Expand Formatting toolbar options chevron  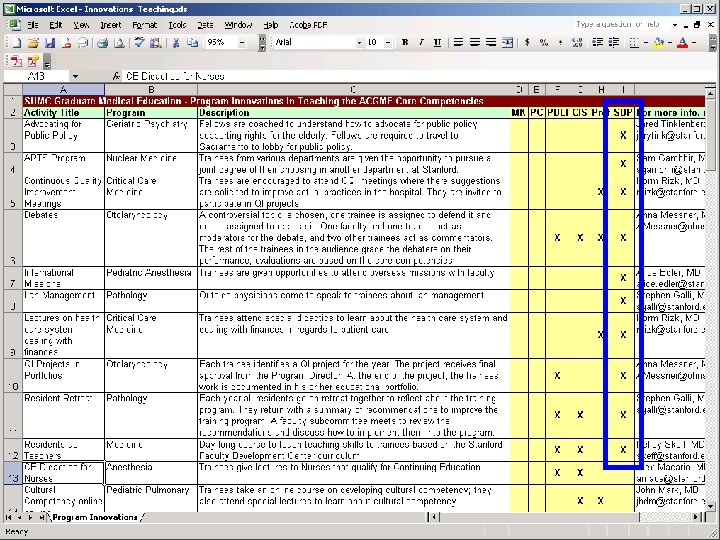(713, 43)
